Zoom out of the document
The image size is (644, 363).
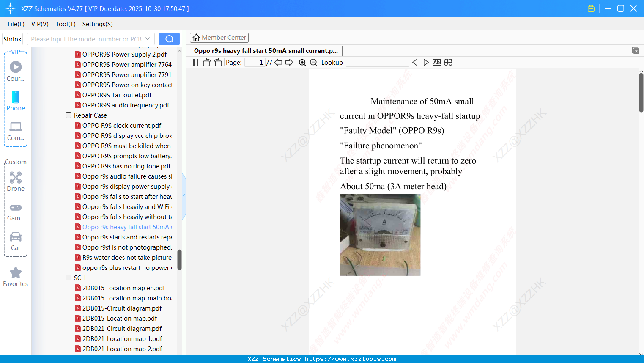click(x=314, y=63)
